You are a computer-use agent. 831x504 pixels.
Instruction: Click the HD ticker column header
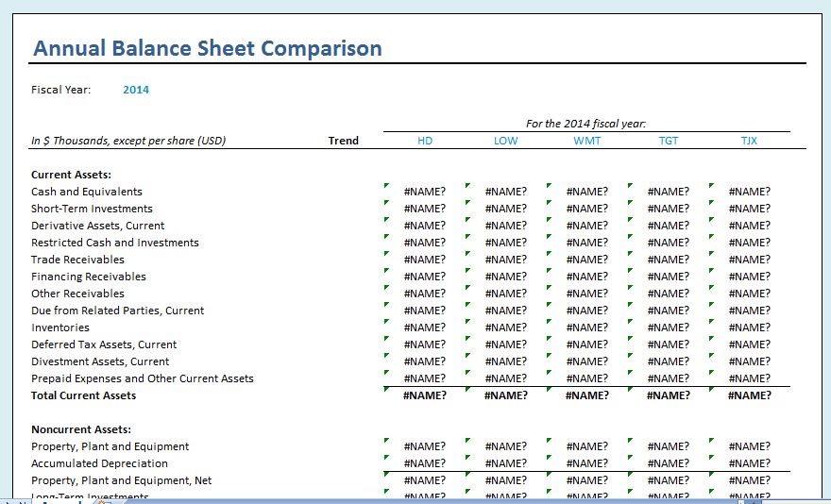[x=425, y=141]
